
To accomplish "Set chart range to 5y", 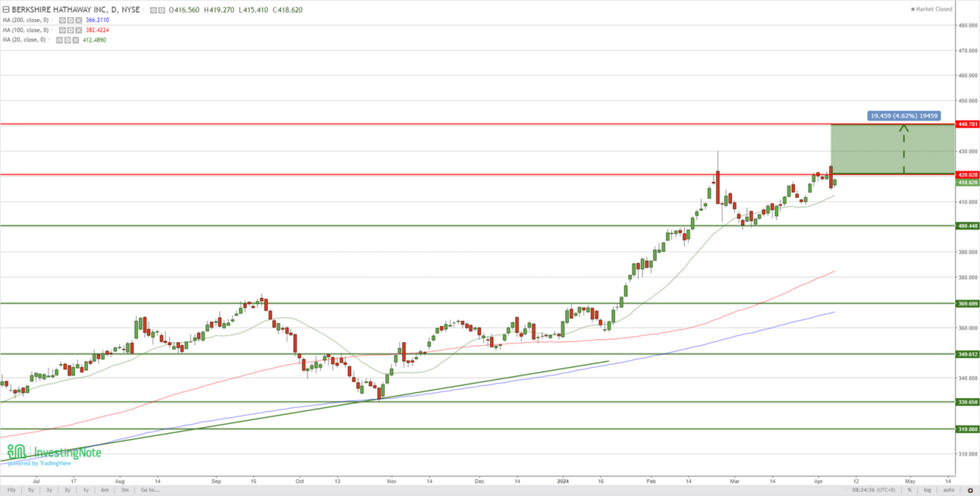I will pyautogui.click(x=31, y=490).
